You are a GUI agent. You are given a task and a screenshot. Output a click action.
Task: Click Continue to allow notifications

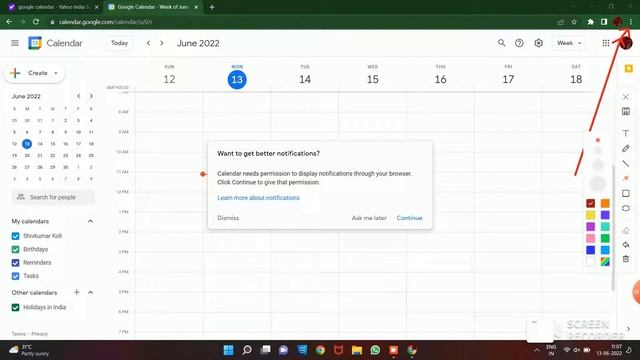tap(409, 218)
